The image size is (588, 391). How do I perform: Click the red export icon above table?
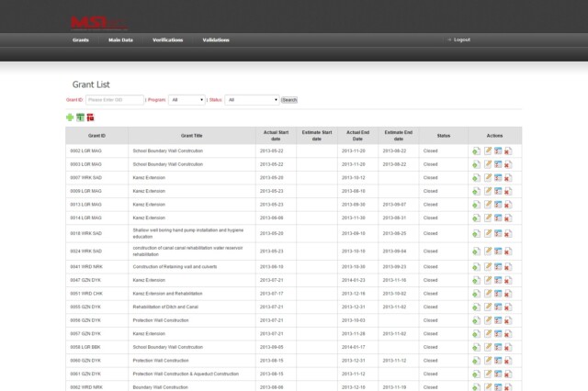click(90, 117)
